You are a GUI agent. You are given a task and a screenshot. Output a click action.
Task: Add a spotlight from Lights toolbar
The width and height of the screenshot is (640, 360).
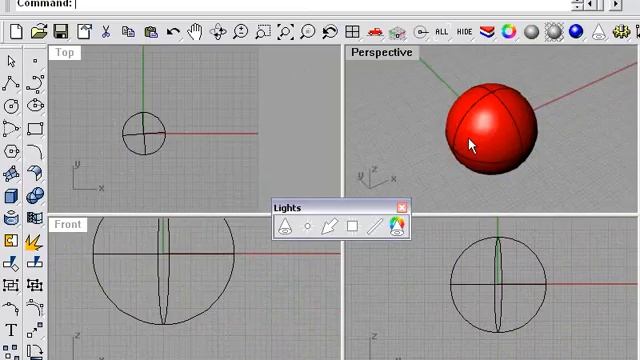click(x=285, y=226)
